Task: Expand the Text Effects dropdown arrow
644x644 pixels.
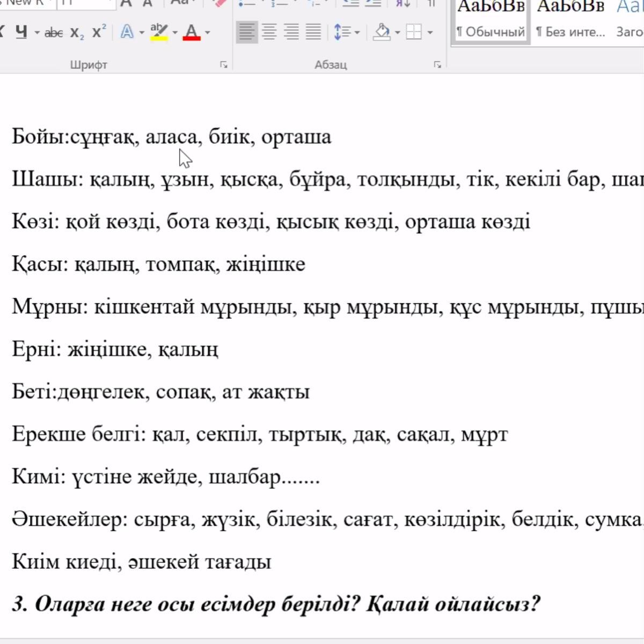Action: click(x=141, y=33)
